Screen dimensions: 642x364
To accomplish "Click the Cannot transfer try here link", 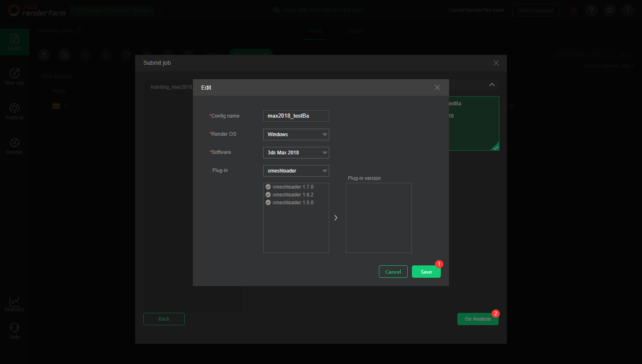I will click(476, 10).
